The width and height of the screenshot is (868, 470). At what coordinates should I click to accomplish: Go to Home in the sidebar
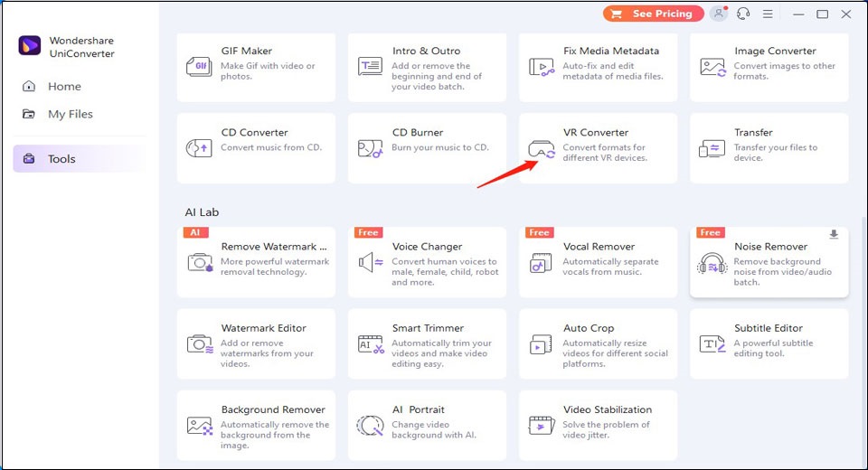(63, 87)
